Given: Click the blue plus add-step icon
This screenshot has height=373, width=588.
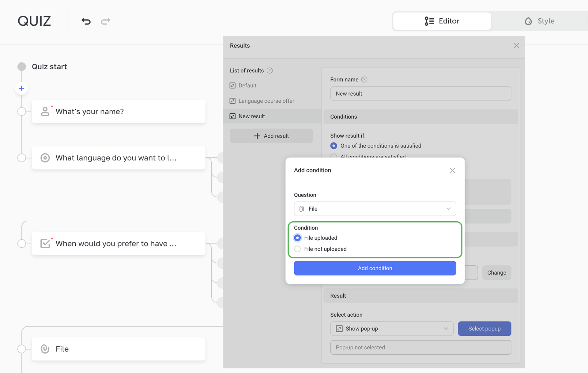Looking at the screenshot, I should pyautogui.click(x=21, y=89).
